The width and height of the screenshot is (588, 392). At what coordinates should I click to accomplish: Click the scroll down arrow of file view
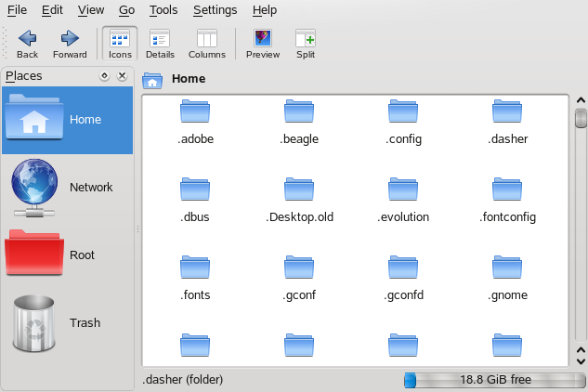[x=581, y=359]
